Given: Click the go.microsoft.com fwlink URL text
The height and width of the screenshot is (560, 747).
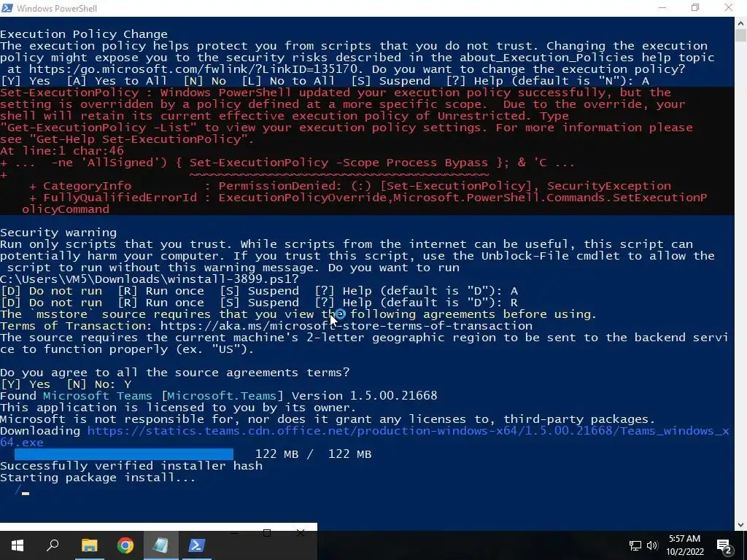Looking at the screenshot, I should point(192,69).
